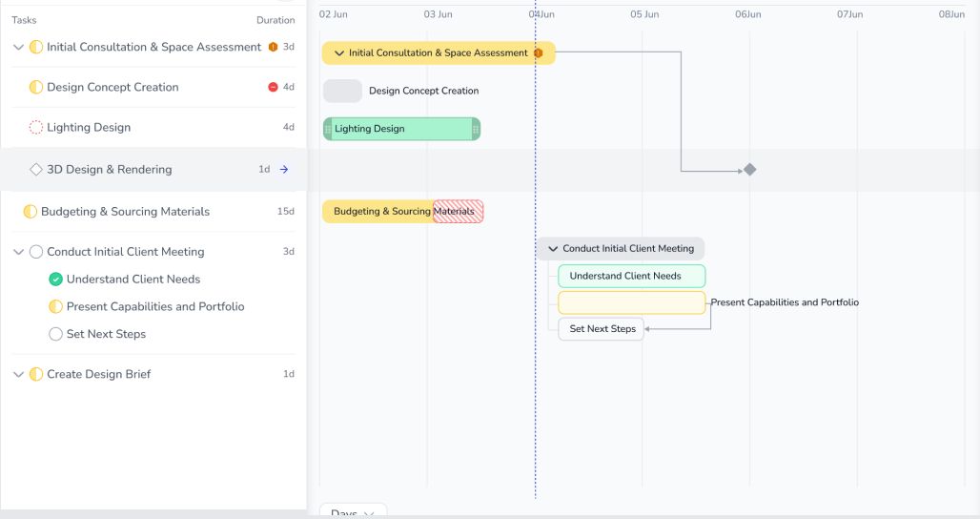Grab the left handle of the Lighting Design bar
Viewport: 980px width, 519px height.
click(328, 129)
